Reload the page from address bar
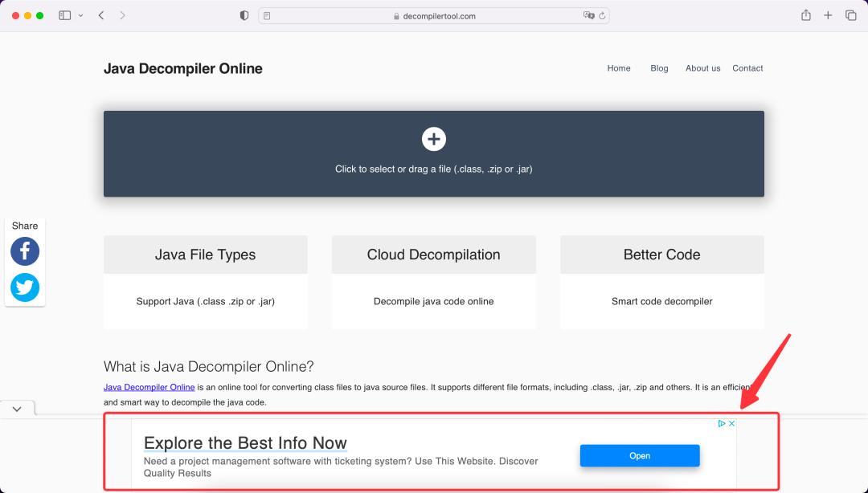This screenshot has height=493, width=868. tap(602, 16)
